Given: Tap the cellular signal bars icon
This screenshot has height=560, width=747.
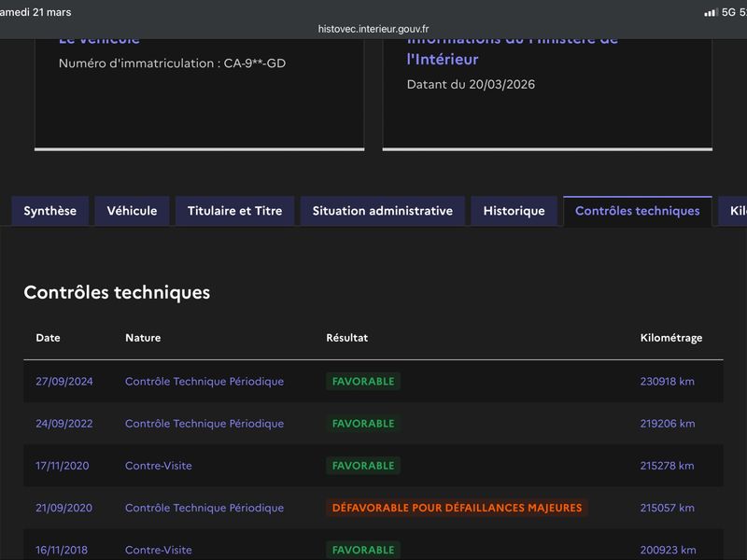Looking at the screenshot, I should (x=711, y=12).
